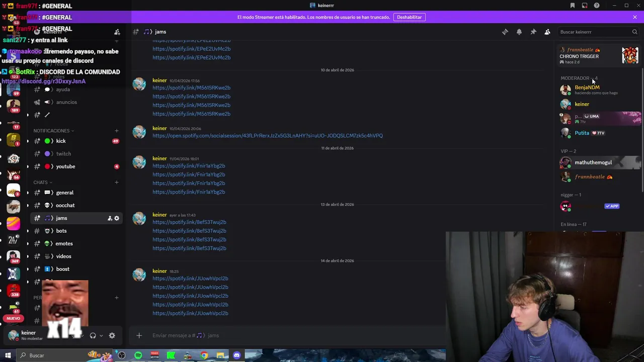Open Putita member profile
Viewport: 644px width, 362px height.
click(x=600, y=133)
